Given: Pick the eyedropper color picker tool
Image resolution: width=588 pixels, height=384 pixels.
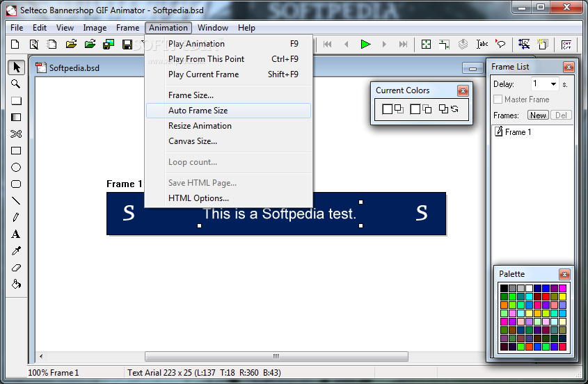Looking at the screenshot, I should click(16, 251).
